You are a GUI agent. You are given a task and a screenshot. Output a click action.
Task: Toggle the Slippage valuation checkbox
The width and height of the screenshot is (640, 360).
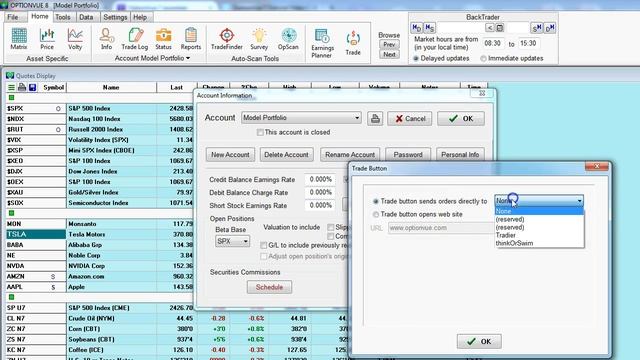(x=331, y=227)
